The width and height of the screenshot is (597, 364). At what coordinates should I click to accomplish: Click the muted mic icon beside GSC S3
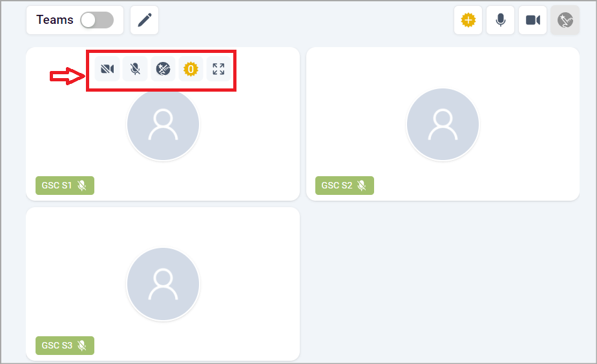(81, 345)
